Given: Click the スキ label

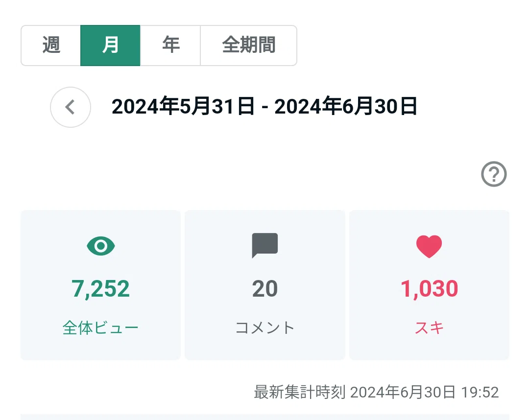Looking at the screenshot, I should [429, 327].
